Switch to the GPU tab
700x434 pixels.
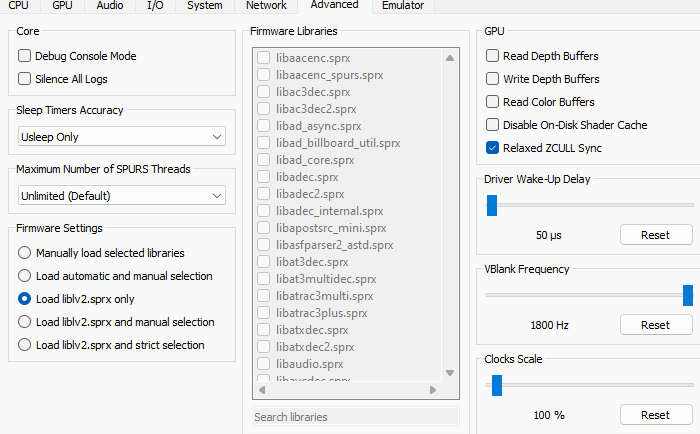point(62,6)
